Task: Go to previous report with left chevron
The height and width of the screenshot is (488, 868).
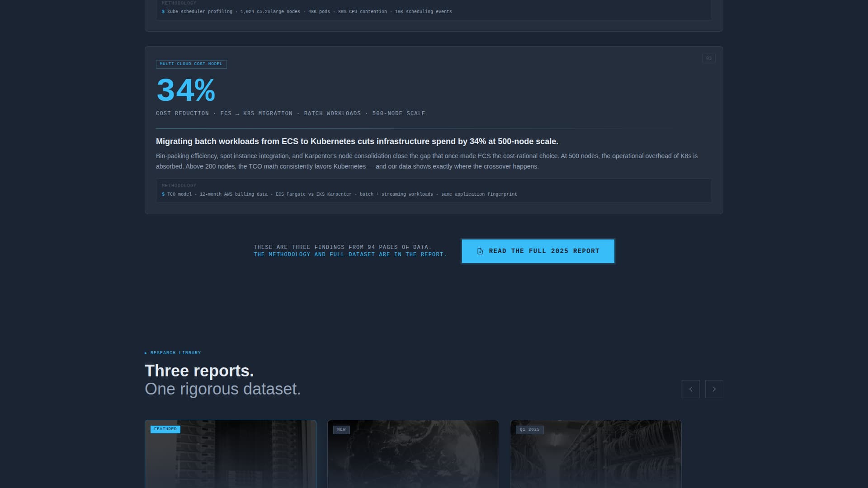Action: (690, 389)
